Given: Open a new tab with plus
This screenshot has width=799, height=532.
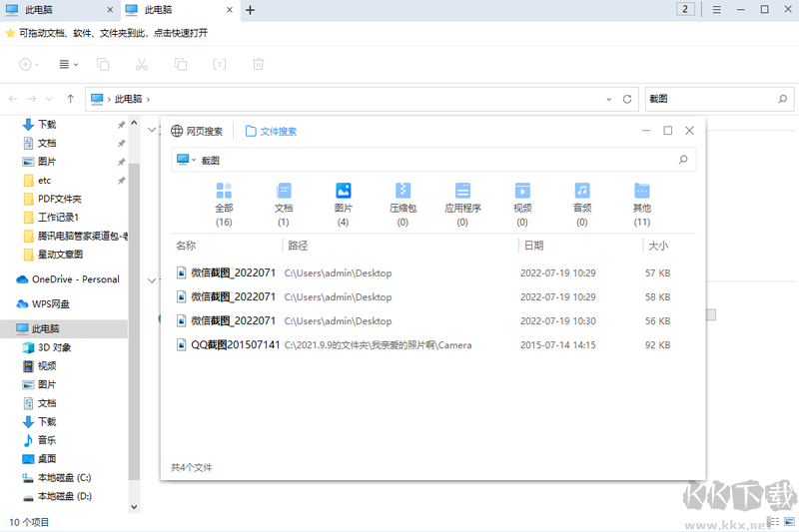Looking at the screenshot, I should point(251,10).
